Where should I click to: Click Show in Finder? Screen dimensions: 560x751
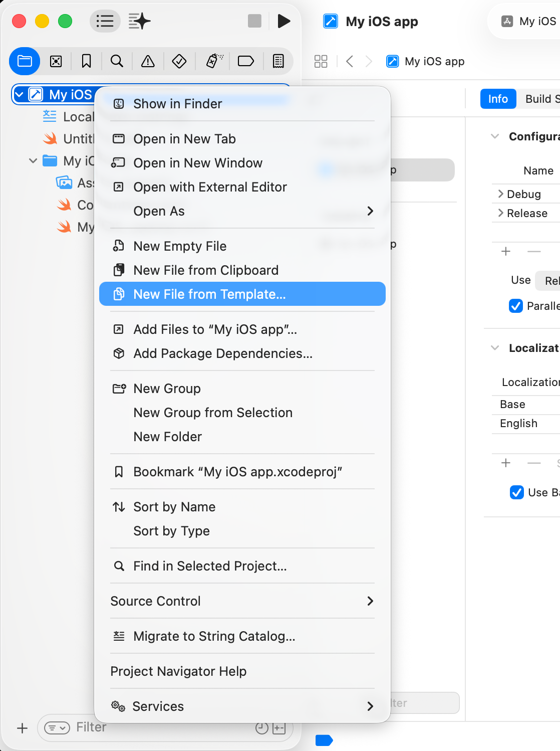(x=177, y=104)
